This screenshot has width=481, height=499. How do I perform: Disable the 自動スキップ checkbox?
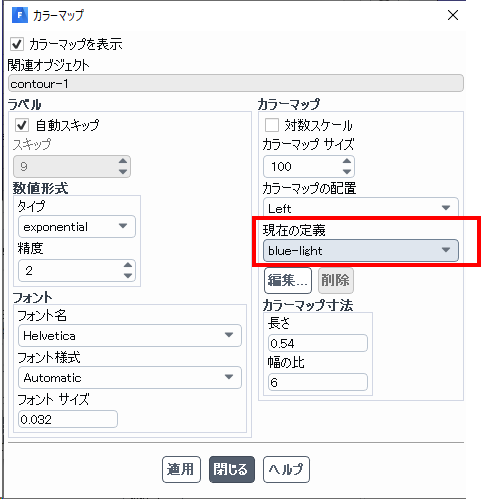22,125
